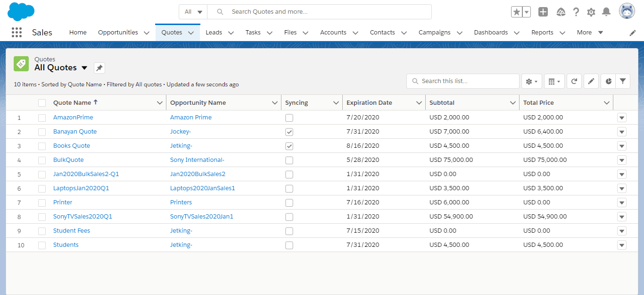
Task: Select the AmazonPrime row checkbox
Action: [42, 118]
